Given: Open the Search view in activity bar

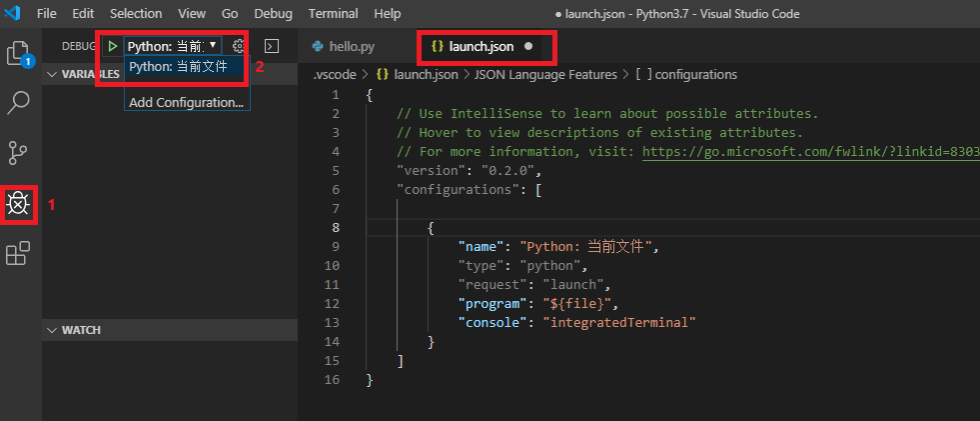Looking at the screenshot, I should tap(18, 103).
